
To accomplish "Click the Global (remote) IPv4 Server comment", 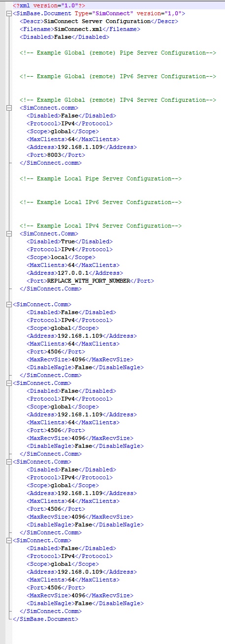I will pyautogui.click(x=118, y=100).
